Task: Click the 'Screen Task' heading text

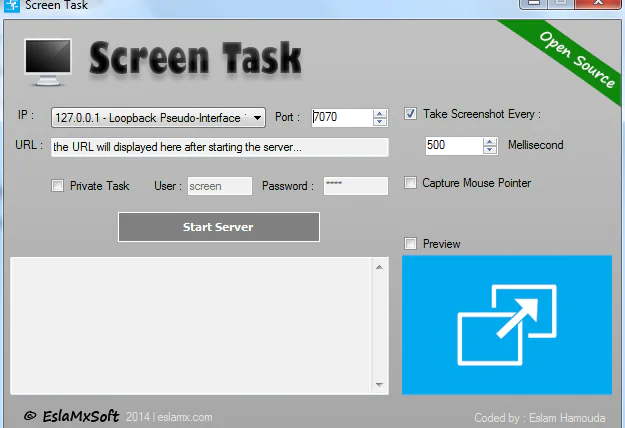Action: coord(195,59)
